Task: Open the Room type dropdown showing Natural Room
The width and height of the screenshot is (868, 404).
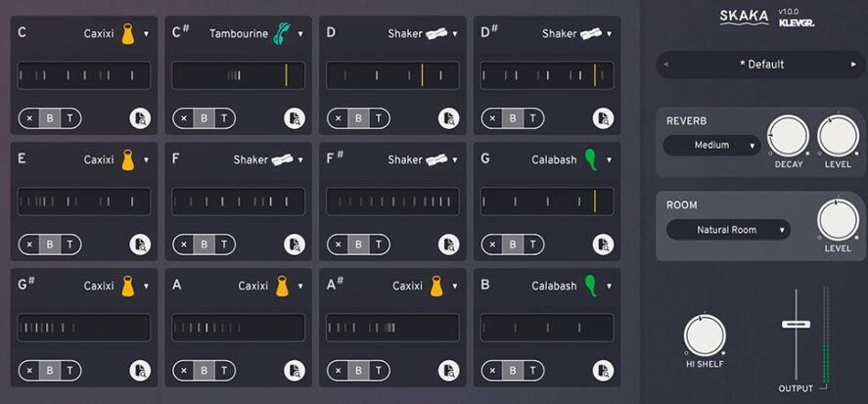Action: click(x=728, y=230)
